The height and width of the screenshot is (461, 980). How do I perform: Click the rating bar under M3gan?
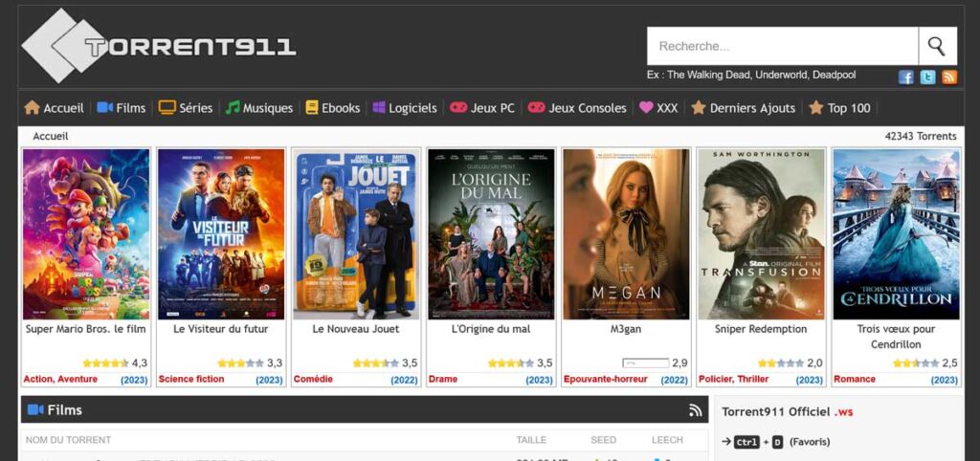(646, 362)
